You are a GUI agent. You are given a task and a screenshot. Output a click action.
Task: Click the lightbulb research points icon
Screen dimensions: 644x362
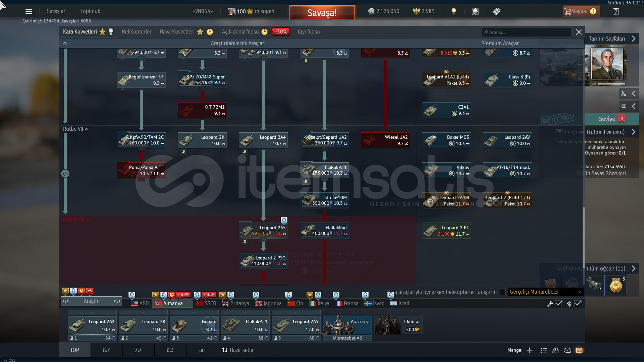(x=454, y=11)
